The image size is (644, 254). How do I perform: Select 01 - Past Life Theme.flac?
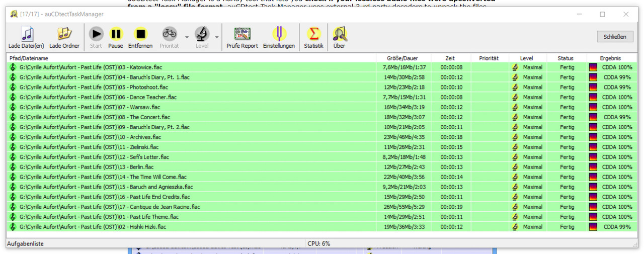(322, 217)
